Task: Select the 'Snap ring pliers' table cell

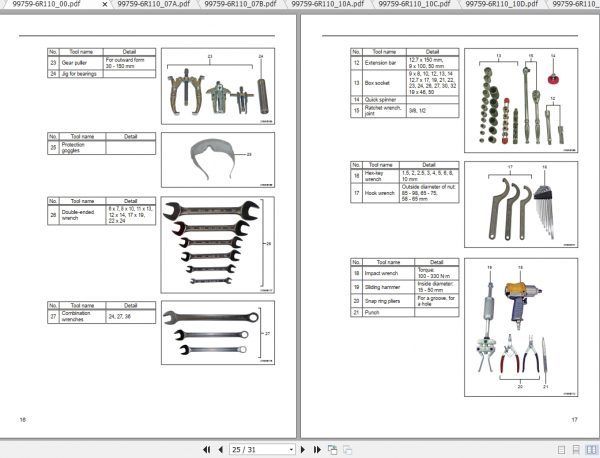Action: coord(388,301)
